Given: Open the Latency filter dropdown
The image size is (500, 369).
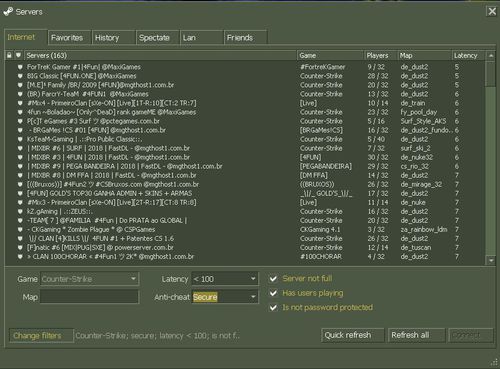Looking at the screenshot, I should click(225, 279).
